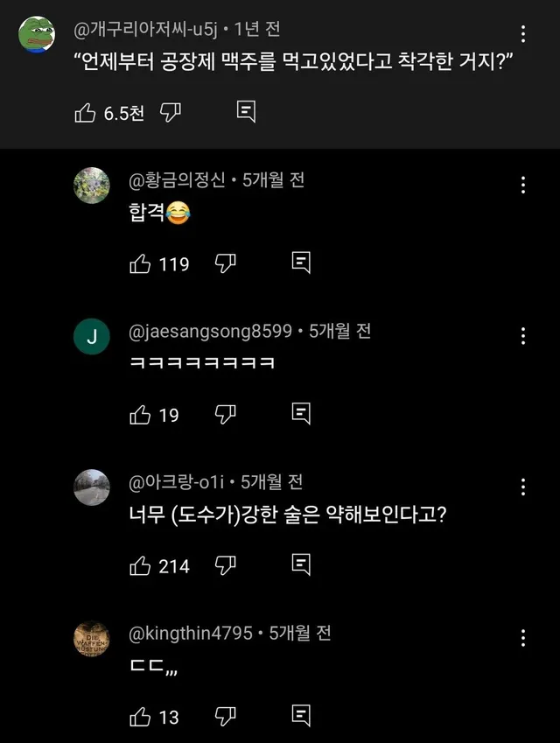
Task: Open the @jaesangsong8599 channel link
Action: [210, 332]
